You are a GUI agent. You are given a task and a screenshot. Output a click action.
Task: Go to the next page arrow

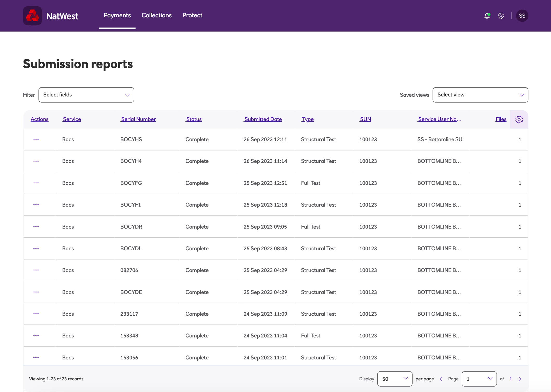click(520, 379)
